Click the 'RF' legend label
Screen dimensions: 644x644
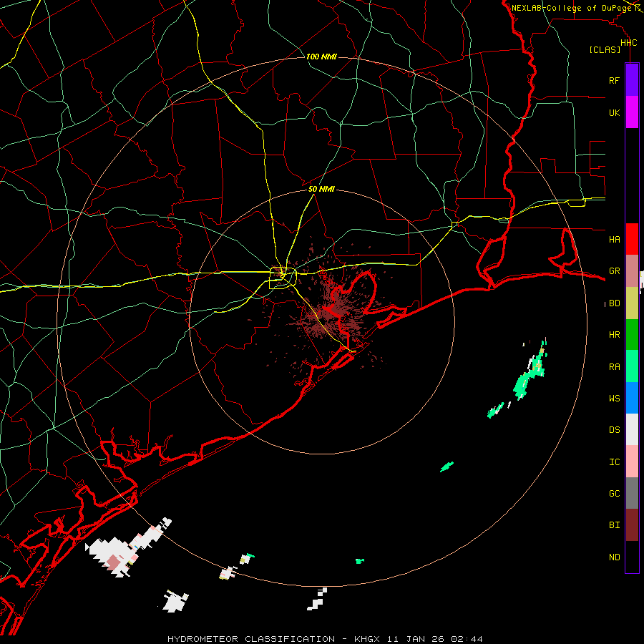pyautogui.click(x=614, y=80)
